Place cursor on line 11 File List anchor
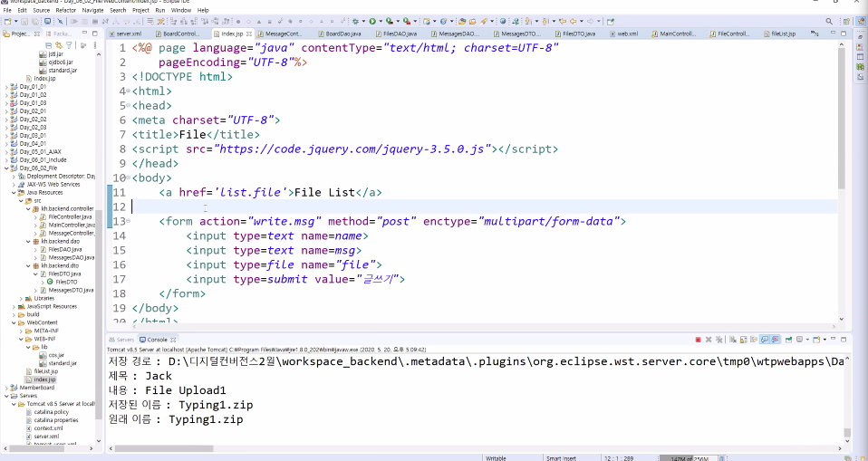The width and height of the screenshot is (868, 461). (324, 193)
